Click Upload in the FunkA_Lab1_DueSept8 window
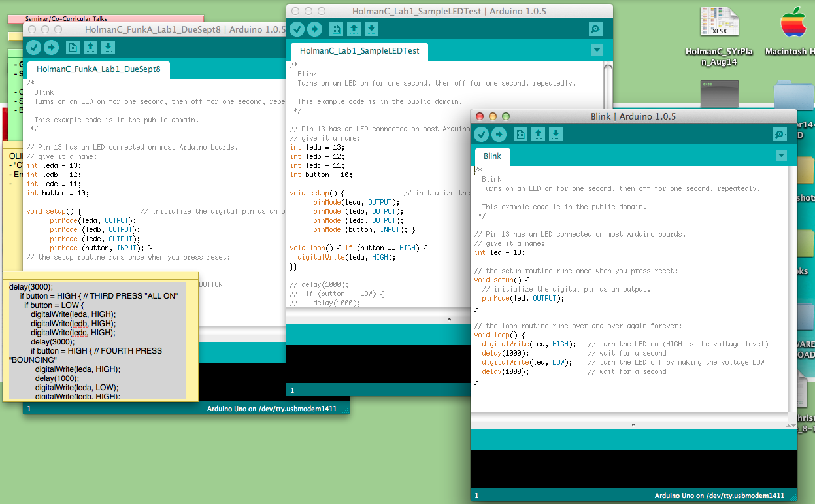 coord(51,47)
